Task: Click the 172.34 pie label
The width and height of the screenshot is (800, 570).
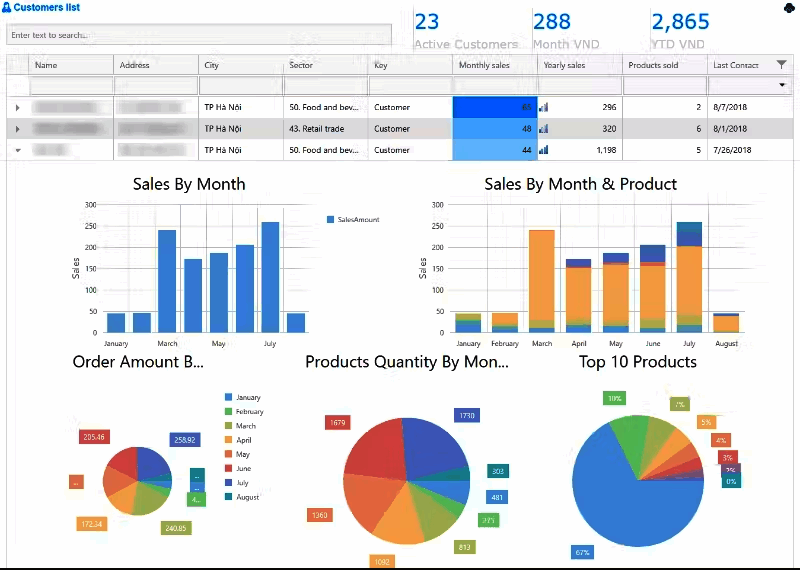Action: coord(92,524)
